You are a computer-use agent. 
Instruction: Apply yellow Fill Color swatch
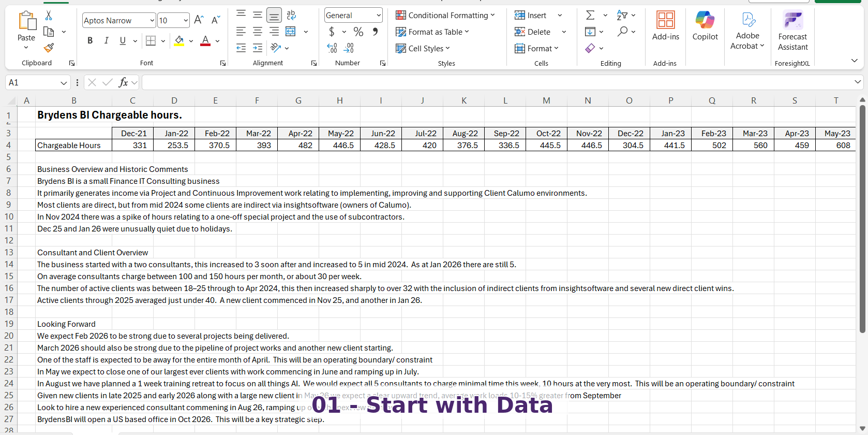tap(179, 40)
